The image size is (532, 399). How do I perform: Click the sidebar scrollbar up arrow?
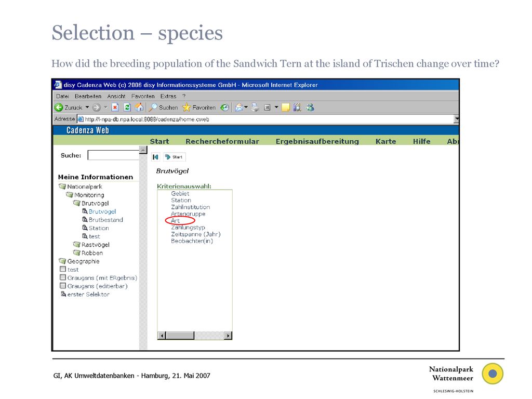pyautogui.click(x=143, y=150)
